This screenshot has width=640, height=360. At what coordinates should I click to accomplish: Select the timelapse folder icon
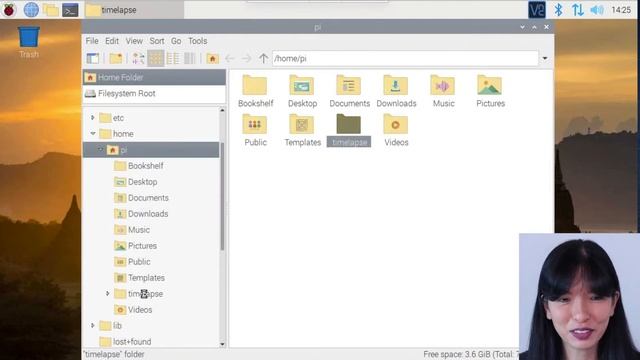click(x=349, y=130)
